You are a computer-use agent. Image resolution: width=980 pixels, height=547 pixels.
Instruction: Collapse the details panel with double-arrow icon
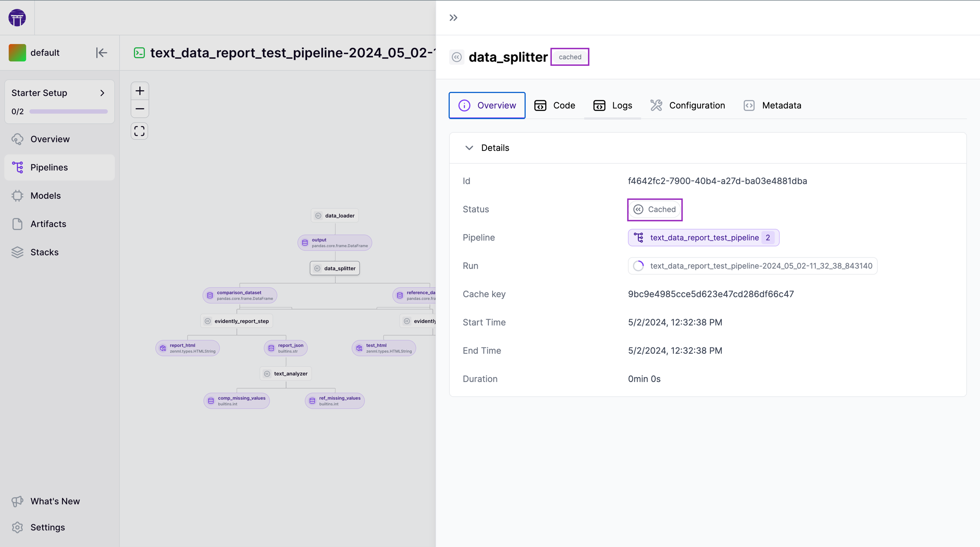pos(453,17)
